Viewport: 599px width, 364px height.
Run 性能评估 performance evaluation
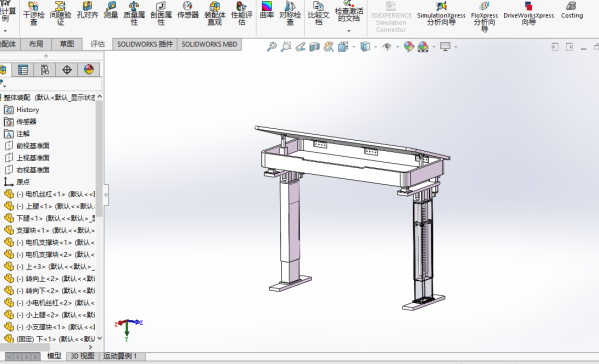coord(242,13)
